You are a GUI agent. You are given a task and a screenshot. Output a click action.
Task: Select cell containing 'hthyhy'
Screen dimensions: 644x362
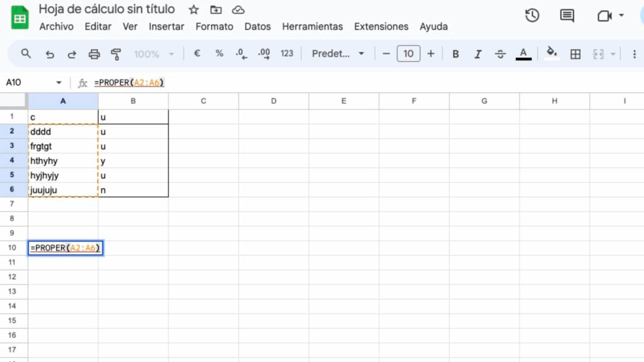[x=63, y=160]
